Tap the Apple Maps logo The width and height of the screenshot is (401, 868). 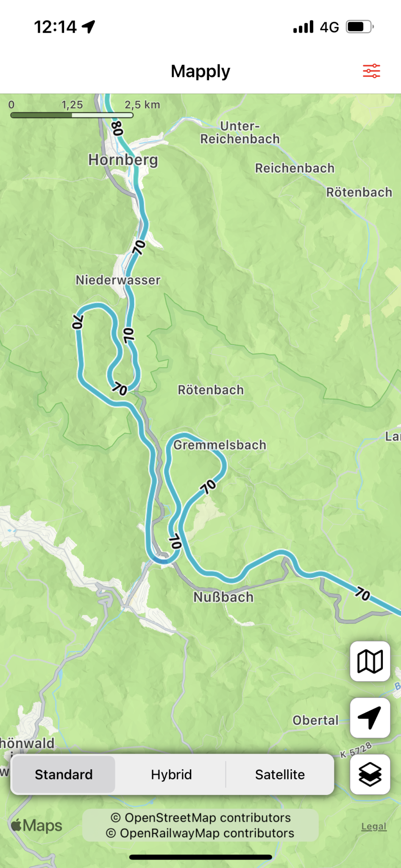[x=36, y=825]
